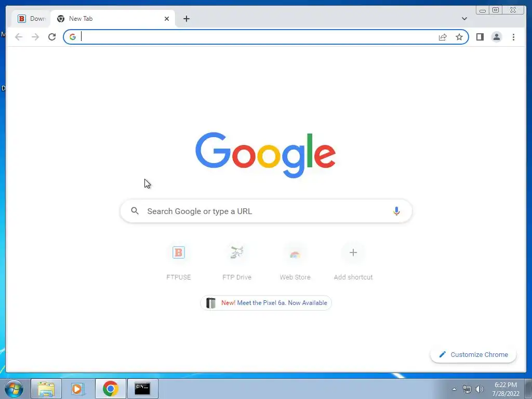This screenshot has width=532, height=399.
Task: Open the network status tray icon
Action: pyautogui.click(x=467, y=389)
